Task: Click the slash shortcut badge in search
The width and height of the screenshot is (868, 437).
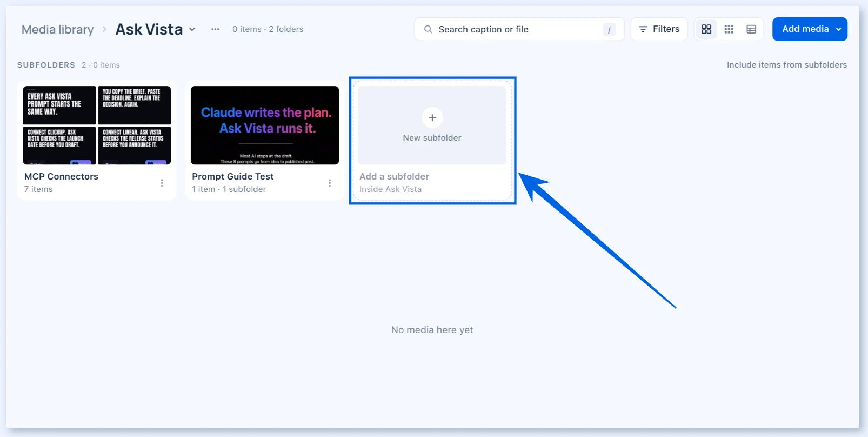Action: click(609, 30)
